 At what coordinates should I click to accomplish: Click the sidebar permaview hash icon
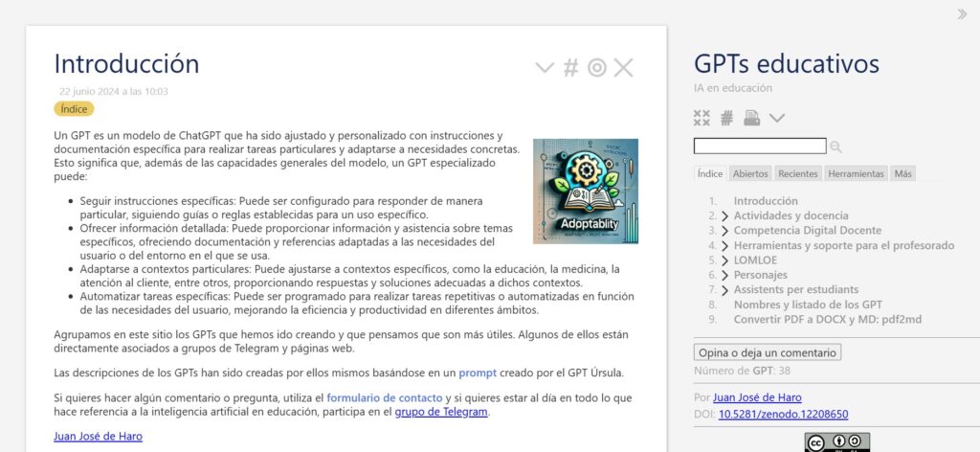(726, 118)
